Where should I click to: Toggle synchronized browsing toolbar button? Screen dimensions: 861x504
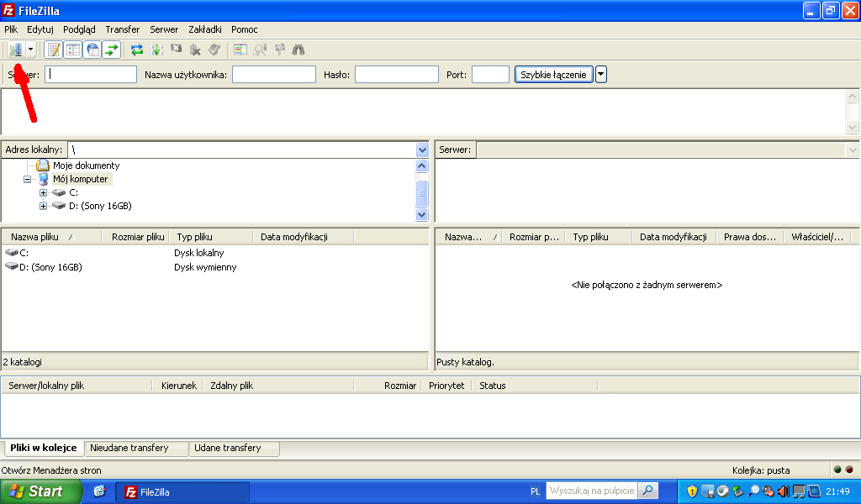click(279, 50)
